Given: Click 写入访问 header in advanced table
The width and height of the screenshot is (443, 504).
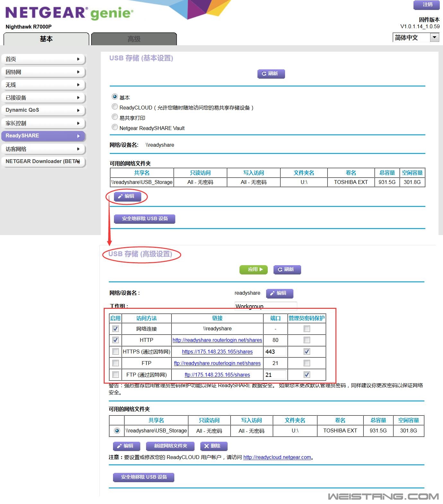Looking at the screenshot, I should pyautogui.click(x=251, y=420).
